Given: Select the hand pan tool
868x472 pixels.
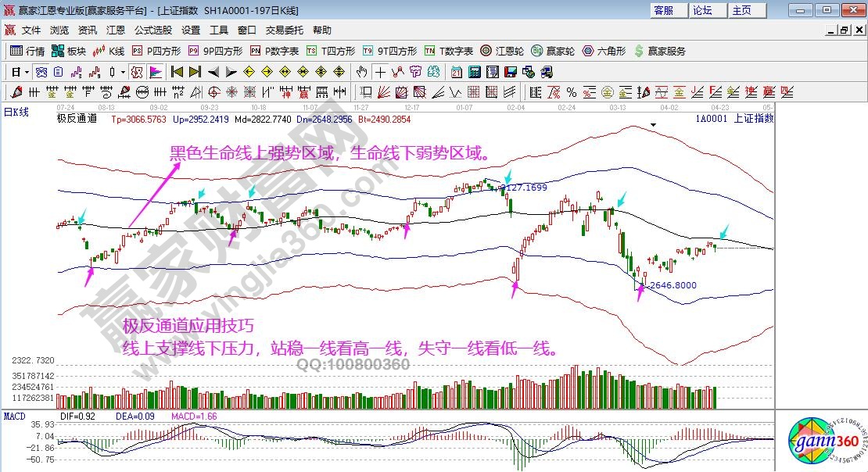Looking at the screenshot, I should click(361, 72).
